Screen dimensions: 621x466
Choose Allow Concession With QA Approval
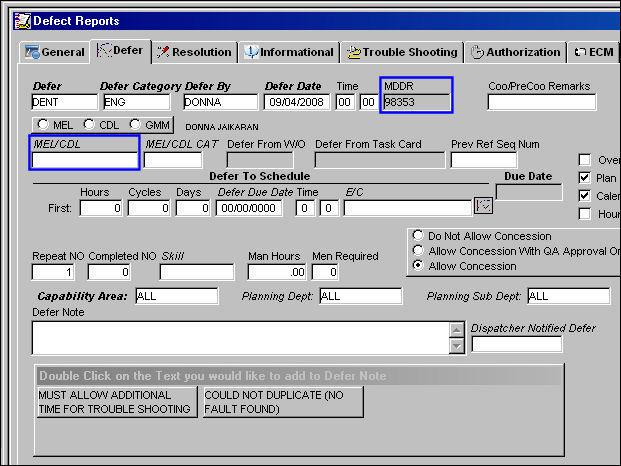coord(418,251)
